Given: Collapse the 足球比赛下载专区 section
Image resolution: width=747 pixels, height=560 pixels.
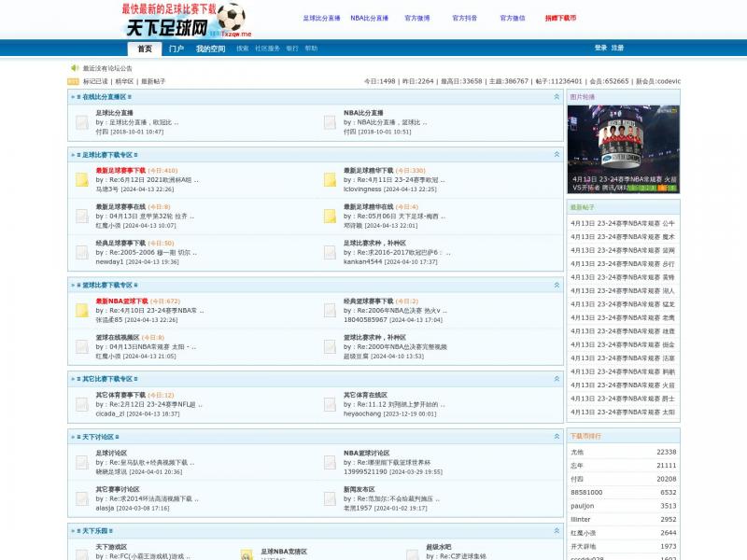Looking at the screenshot, I should (x=557, y=154).
